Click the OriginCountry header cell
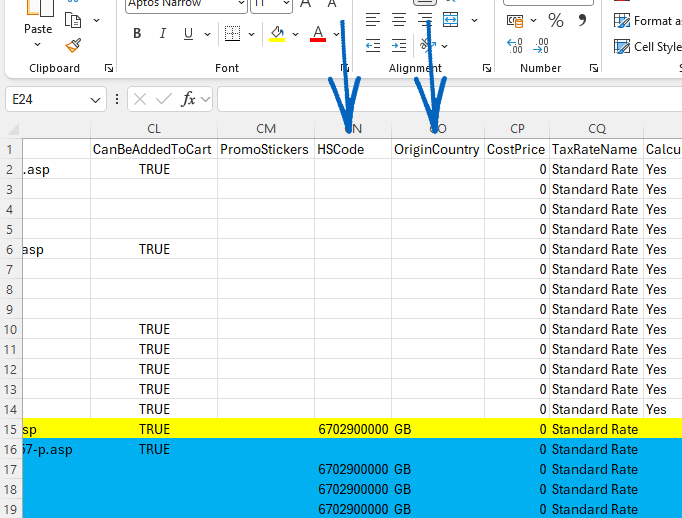 point(438,149)
